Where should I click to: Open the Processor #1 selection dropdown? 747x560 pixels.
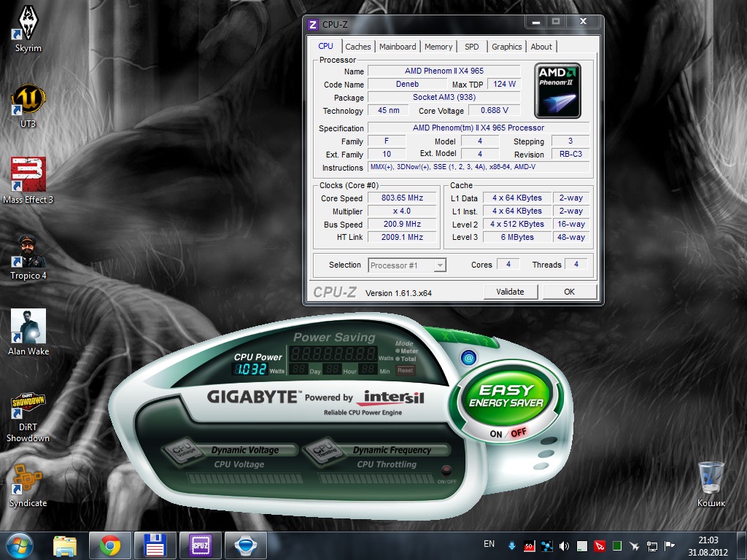(407, 265)
